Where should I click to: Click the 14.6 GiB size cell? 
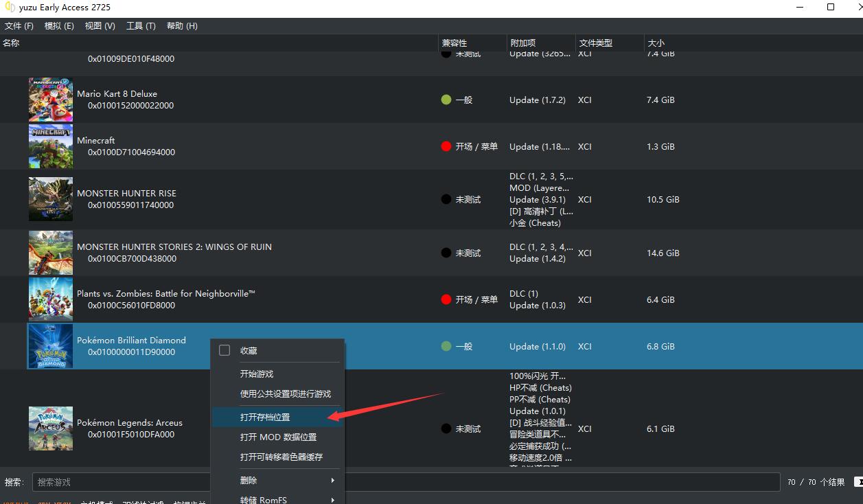click(x=663, y=253)
